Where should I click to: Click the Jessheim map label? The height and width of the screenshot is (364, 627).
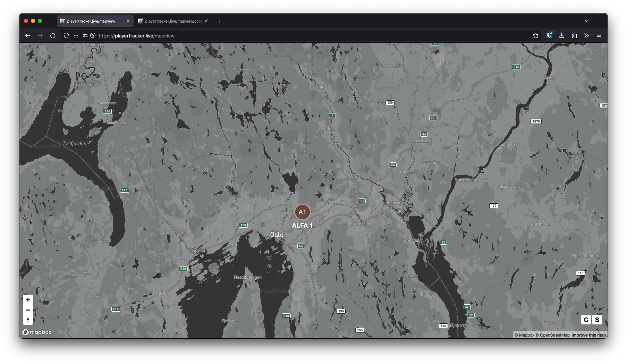point(440,63)
